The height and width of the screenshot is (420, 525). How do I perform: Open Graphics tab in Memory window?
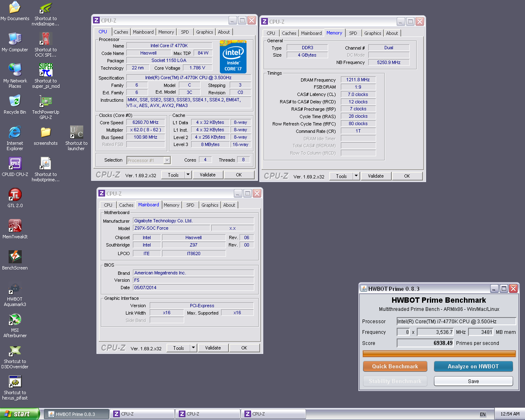tap(373, 33)
